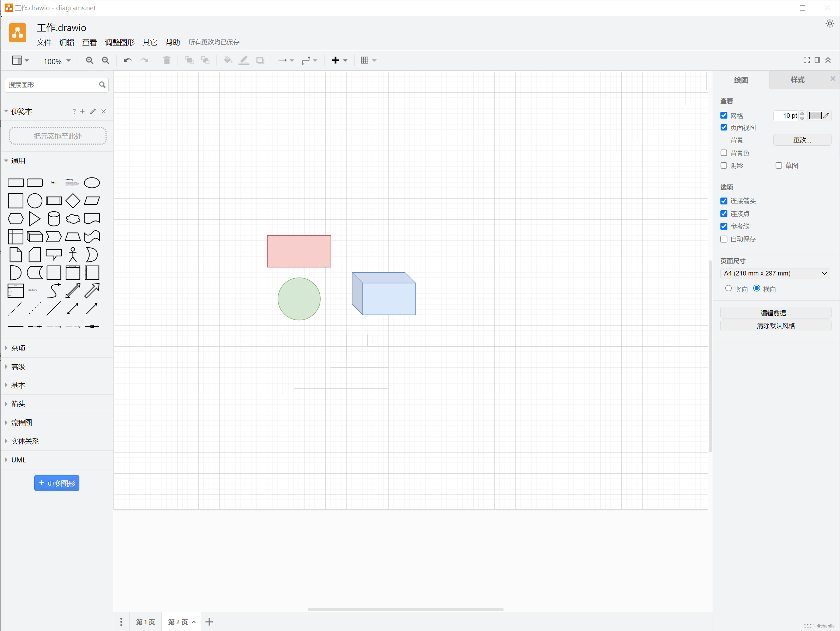Close the scratchpad section
The image size is (840, 631).
(103, 111)
